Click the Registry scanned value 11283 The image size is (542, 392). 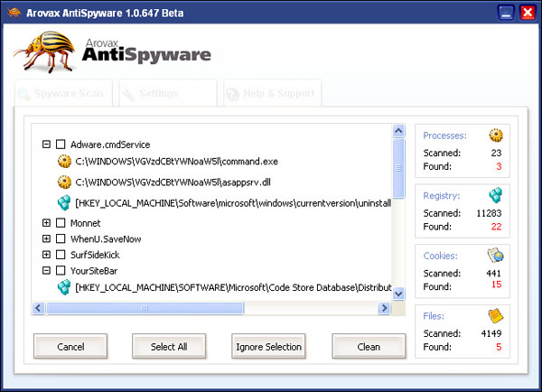[489, 213]
